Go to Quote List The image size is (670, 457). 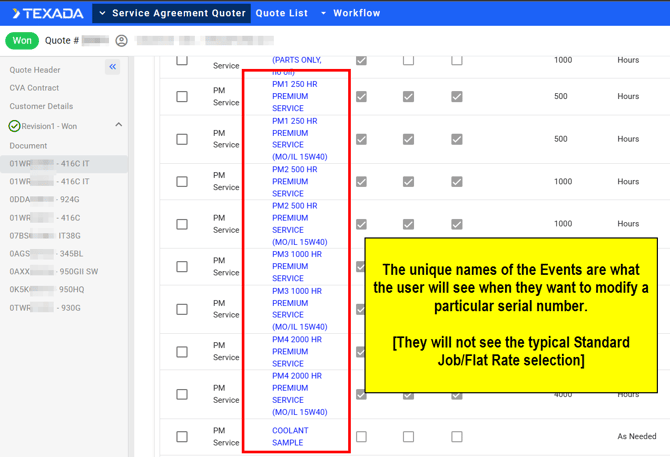click(282, 14)
